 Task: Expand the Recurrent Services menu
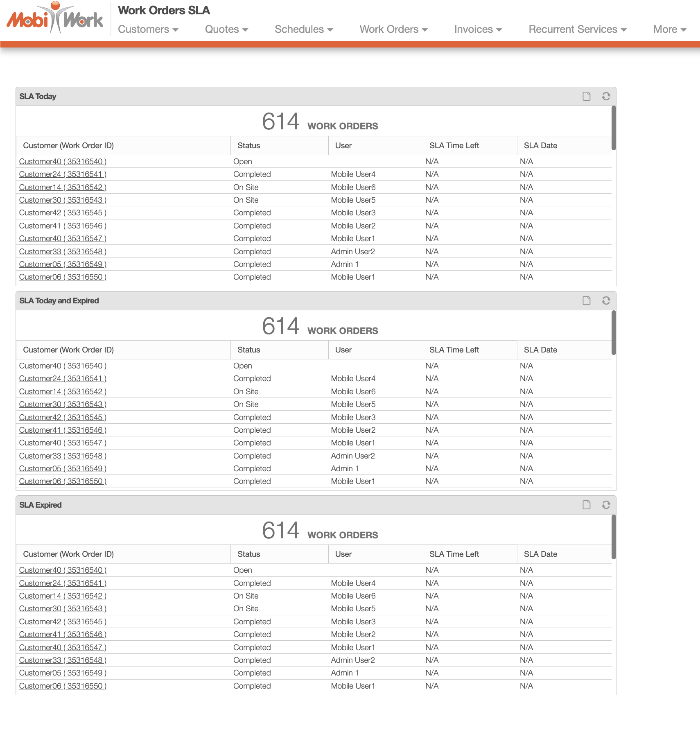point(577,29)
